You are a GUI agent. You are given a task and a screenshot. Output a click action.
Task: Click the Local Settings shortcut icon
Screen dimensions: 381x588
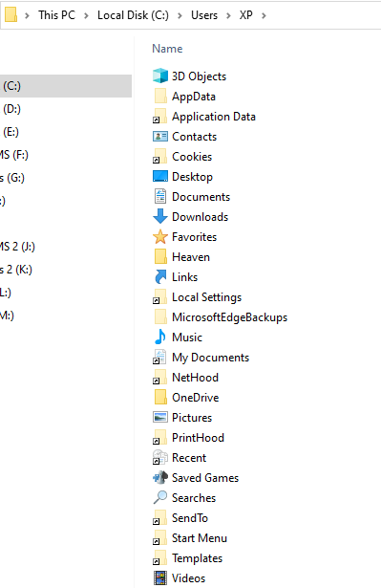[x=160, y=297]
